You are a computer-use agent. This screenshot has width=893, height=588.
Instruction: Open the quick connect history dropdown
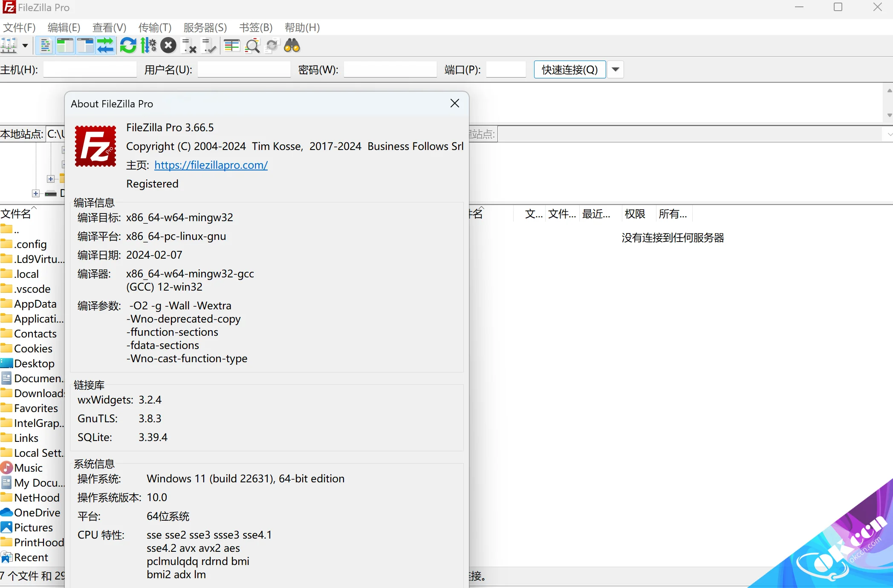(616, 69)
